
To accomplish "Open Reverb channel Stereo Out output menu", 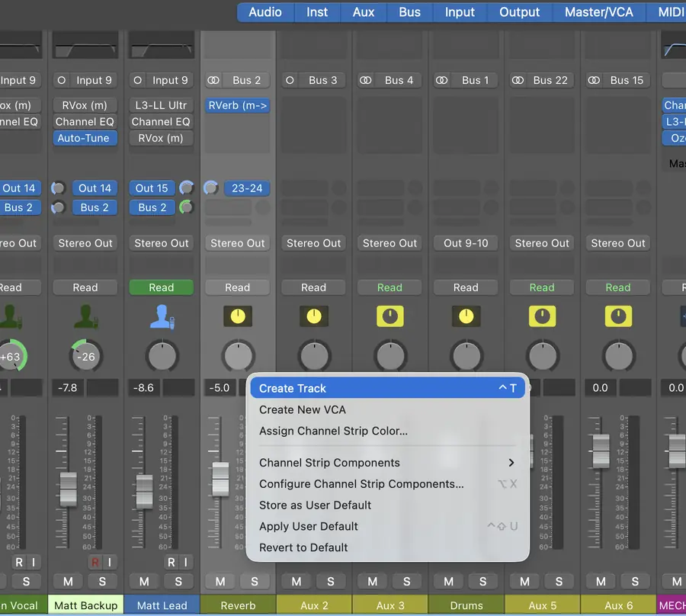I will tap(238, 242).
